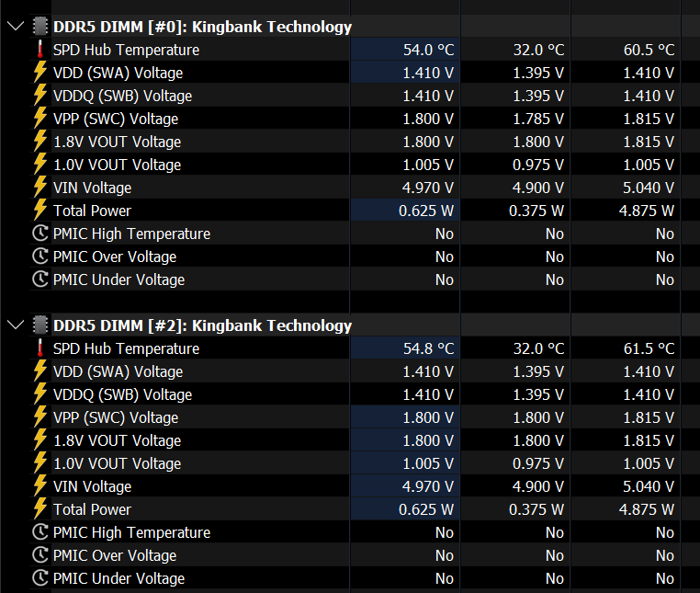Click lightning icon of DIMM [#2] 1.8V VOUT Voltage
The height and width of the screenshot is (593, 700).
tap(40, 440)
